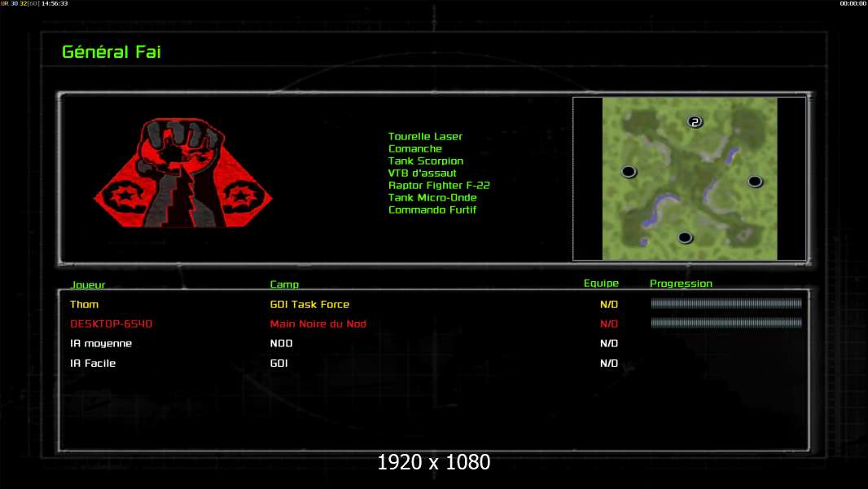Viewport: 868px width, 489px height.
Task: Click the map preview thumbnail
Action: click(689, 178)
